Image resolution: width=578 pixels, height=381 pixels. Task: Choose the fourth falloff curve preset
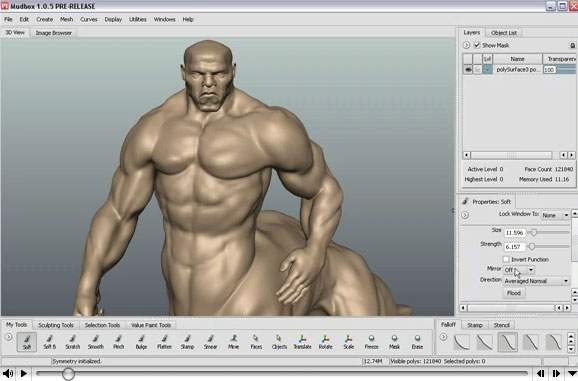(530, 342)
